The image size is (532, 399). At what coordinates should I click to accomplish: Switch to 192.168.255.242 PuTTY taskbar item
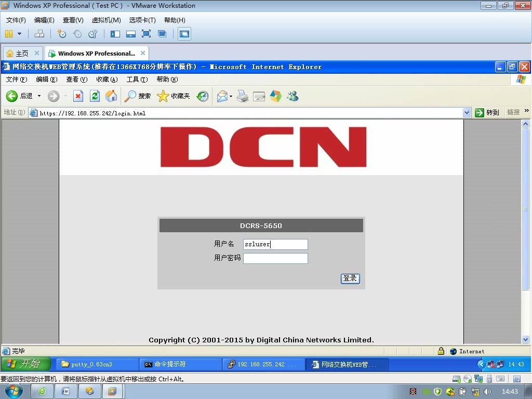pyautogui.click(x=263, y=364)
